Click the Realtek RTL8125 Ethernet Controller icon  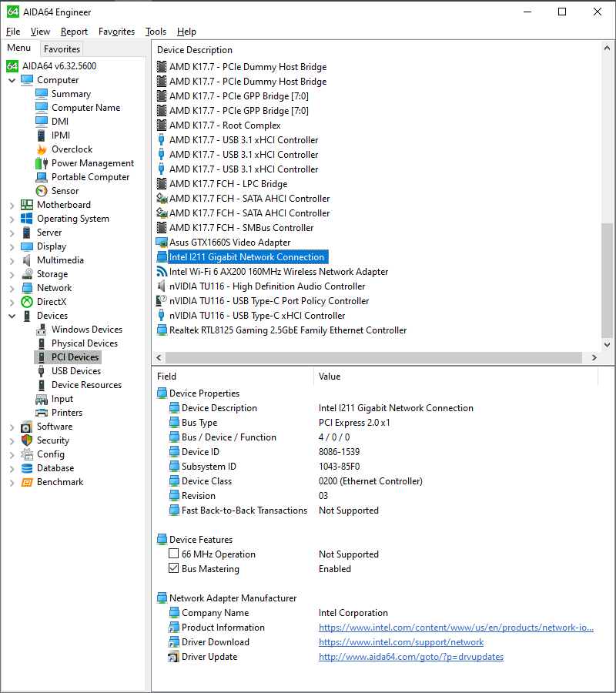click(x=162, y=330)
